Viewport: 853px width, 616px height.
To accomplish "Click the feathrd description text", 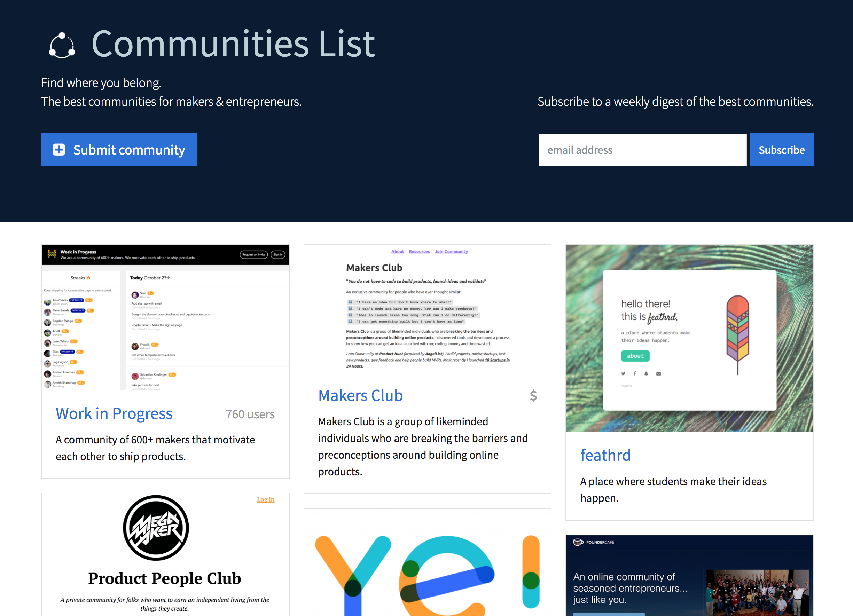I will tap(673, 490).
